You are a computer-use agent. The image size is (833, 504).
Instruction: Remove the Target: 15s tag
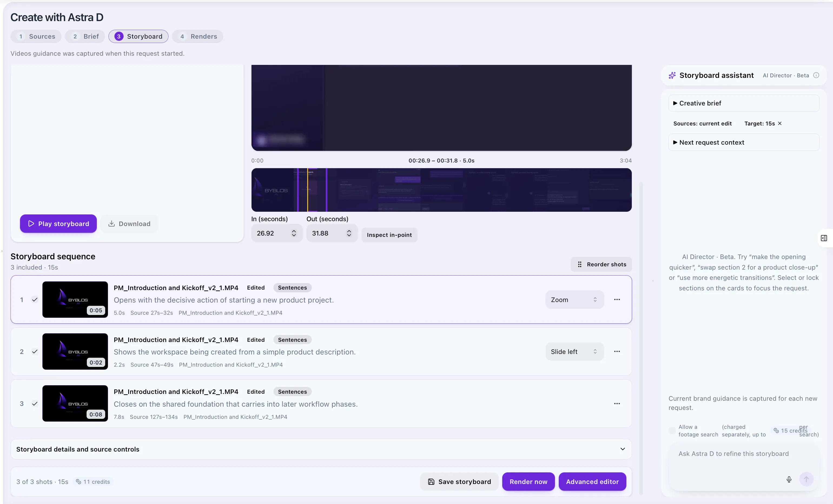779,123
